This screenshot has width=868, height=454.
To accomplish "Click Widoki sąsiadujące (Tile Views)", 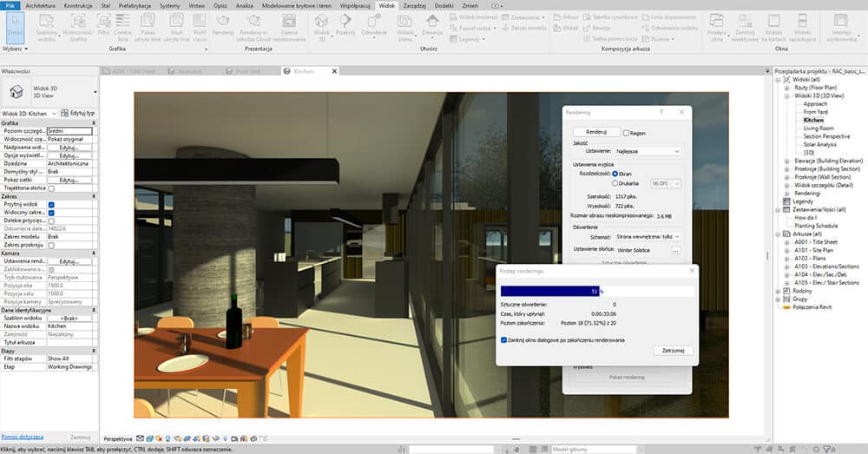I will (x=802, y=27).
